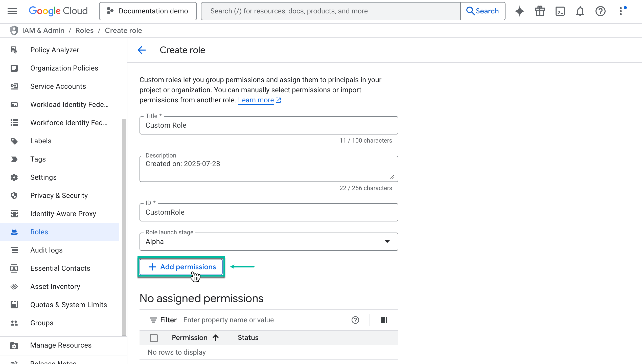Activate Cloud Shell terminal
Image resolution: width=642 pixels, height=364 pixels.
coord(560,11)
